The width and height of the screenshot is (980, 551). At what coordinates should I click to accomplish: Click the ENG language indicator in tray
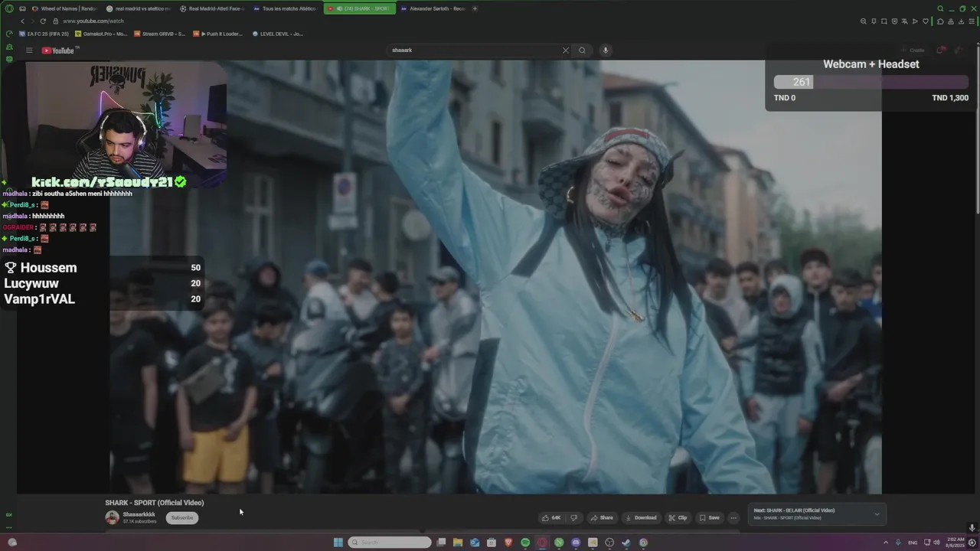click(x=913, y=543)
